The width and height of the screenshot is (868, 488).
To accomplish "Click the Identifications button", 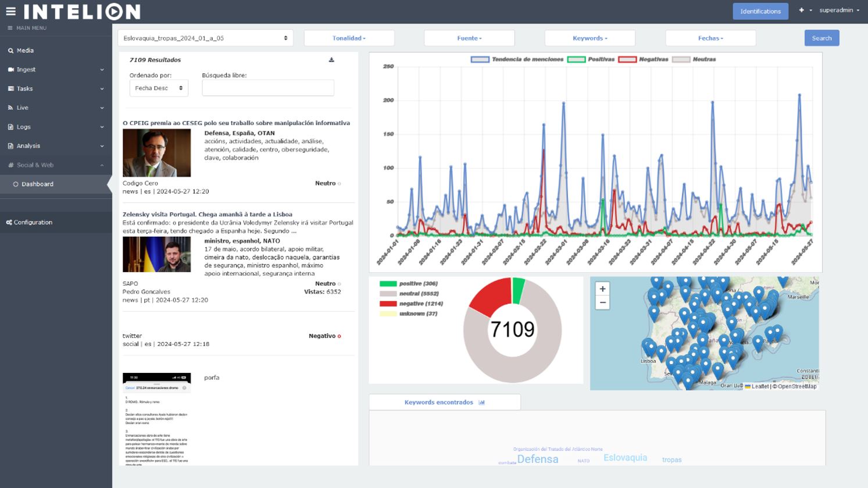I will (x=760, y=11).
